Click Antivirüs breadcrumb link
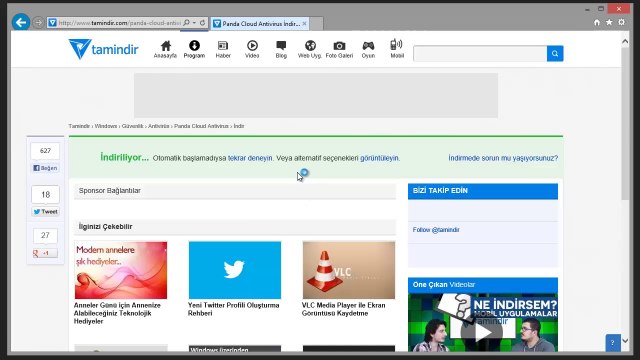Screen dimensions: 640x360 click(159, 126)
